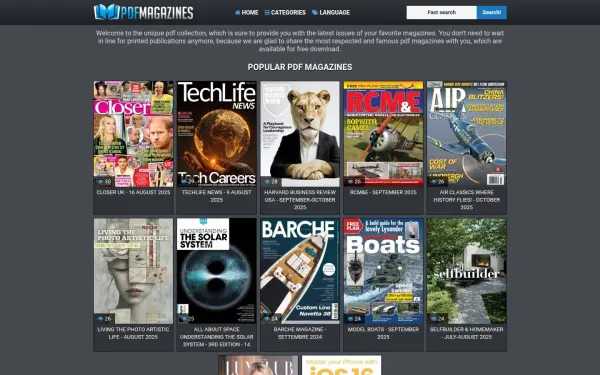Click the views eye icon on Harvard Business Review

click(267, 182)
